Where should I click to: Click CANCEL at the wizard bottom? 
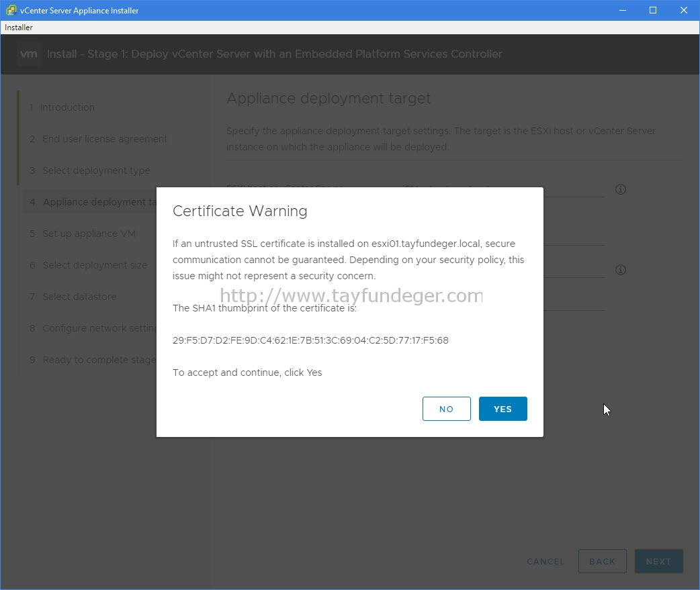545,561
